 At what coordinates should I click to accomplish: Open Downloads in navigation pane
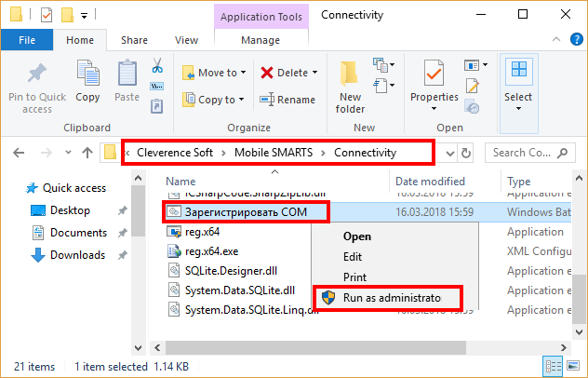[x=68, y=255]
